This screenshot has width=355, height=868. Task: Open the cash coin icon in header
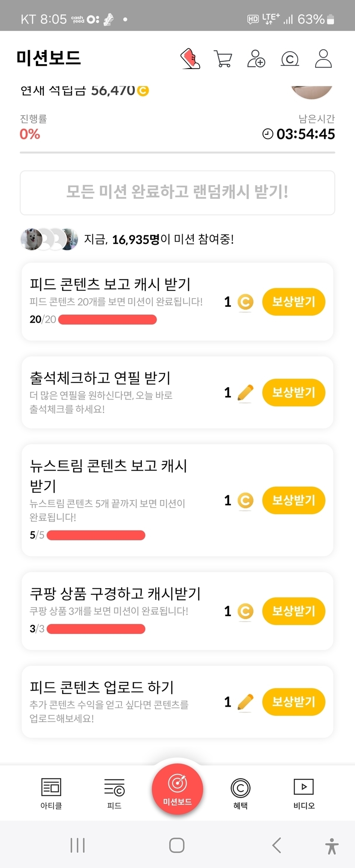(x=290, y=59)
